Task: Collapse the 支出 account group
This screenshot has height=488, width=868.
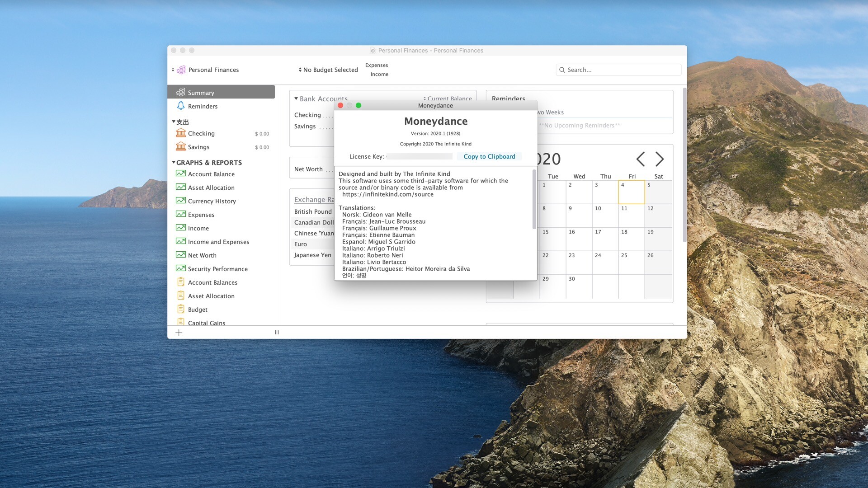Action: [x=174, y=122]
